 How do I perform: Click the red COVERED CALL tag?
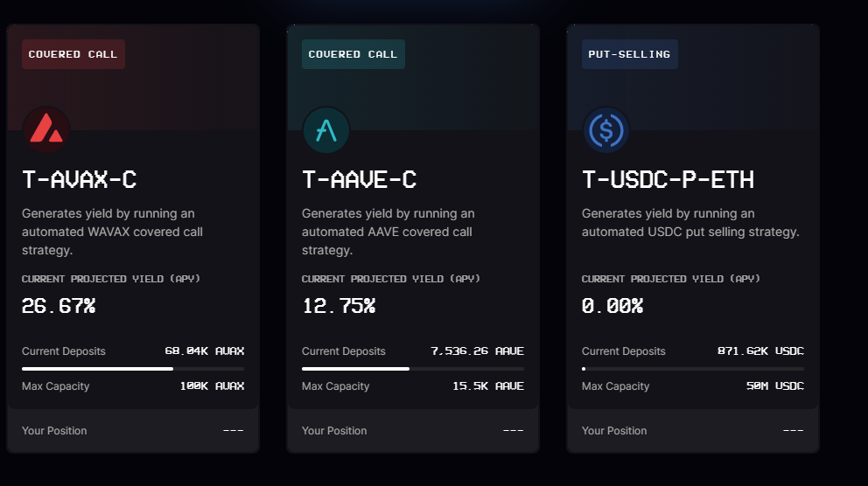tap(73, 54)
